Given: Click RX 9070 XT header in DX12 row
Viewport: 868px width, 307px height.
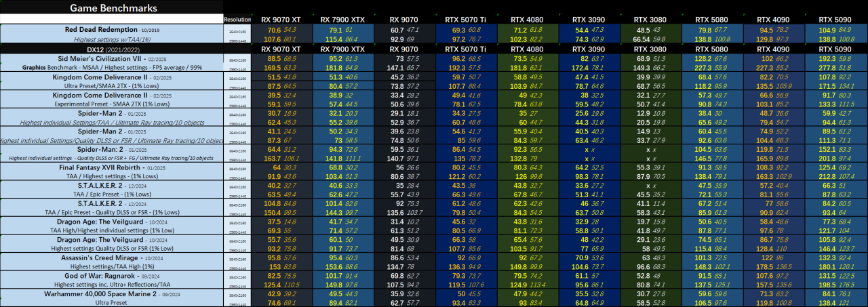Looking at the screenshot, I should coord(282,49).
